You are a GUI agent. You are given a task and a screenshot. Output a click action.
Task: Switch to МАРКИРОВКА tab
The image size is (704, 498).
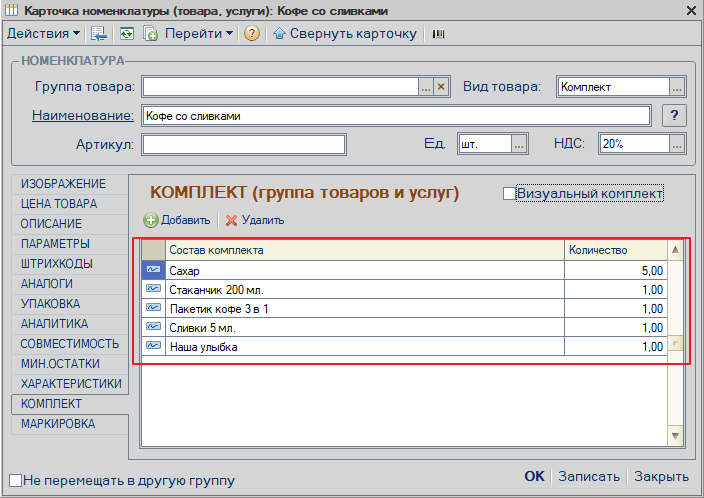(70, 423)
